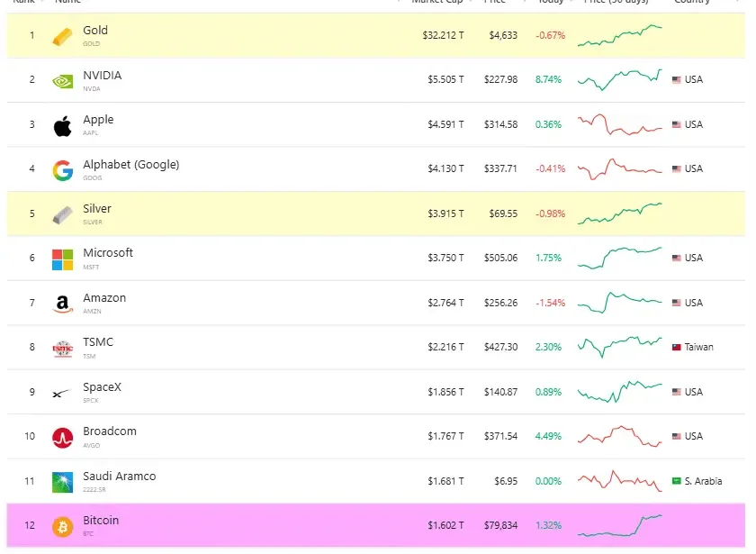756x554 pixels.
Task: Click the Google G logo
Action: [63, 170]
